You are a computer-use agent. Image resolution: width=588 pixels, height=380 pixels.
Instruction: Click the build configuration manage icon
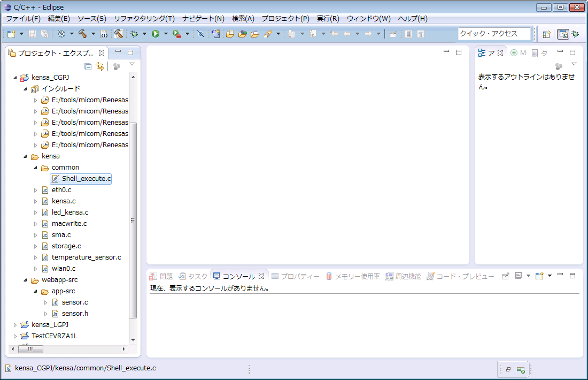tap(61, 34)
